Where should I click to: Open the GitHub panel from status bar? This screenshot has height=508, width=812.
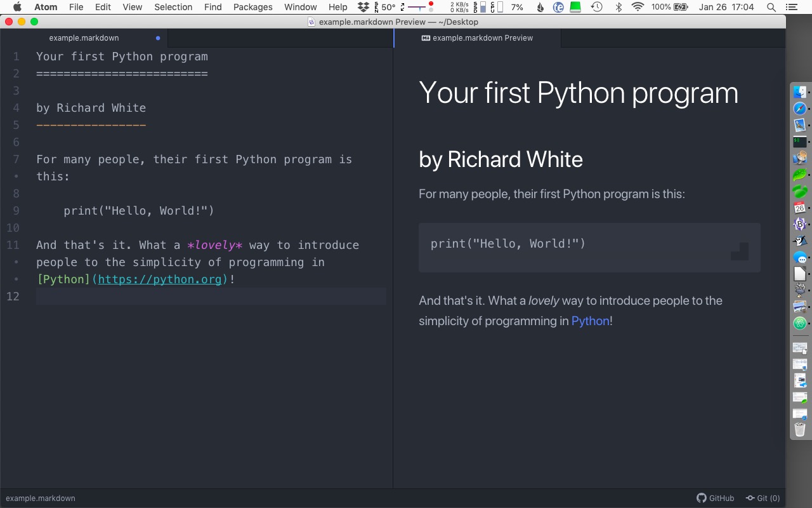point(716,498)
